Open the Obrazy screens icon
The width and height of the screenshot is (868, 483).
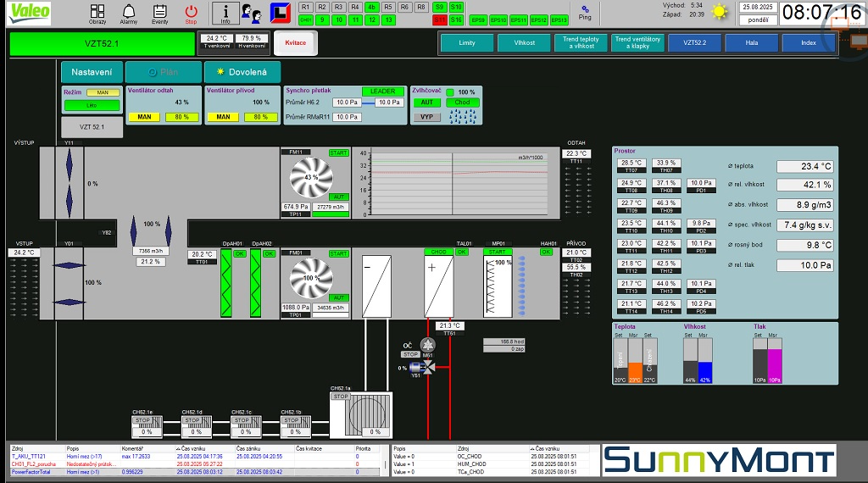click(97, 13)
